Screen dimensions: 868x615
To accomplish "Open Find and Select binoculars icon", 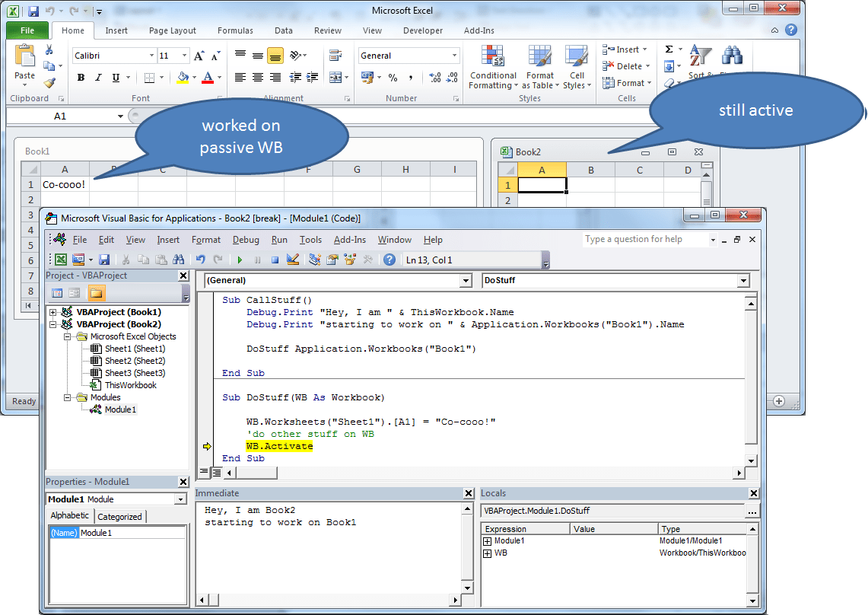I will point(730,55).
